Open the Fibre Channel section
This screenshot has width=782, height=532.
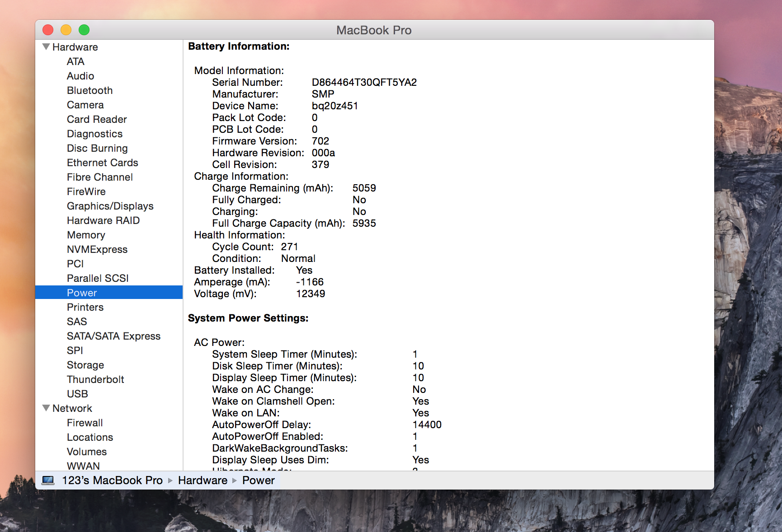[100, 177]
